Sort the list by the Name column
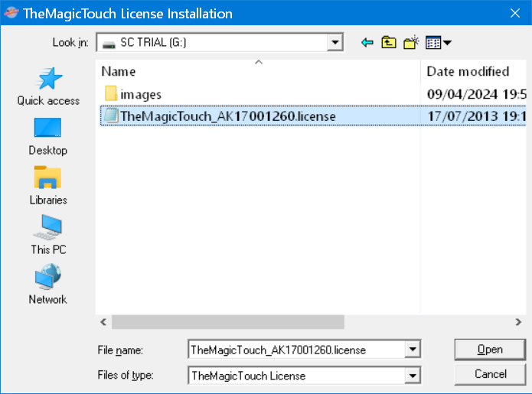 point(258,72)
